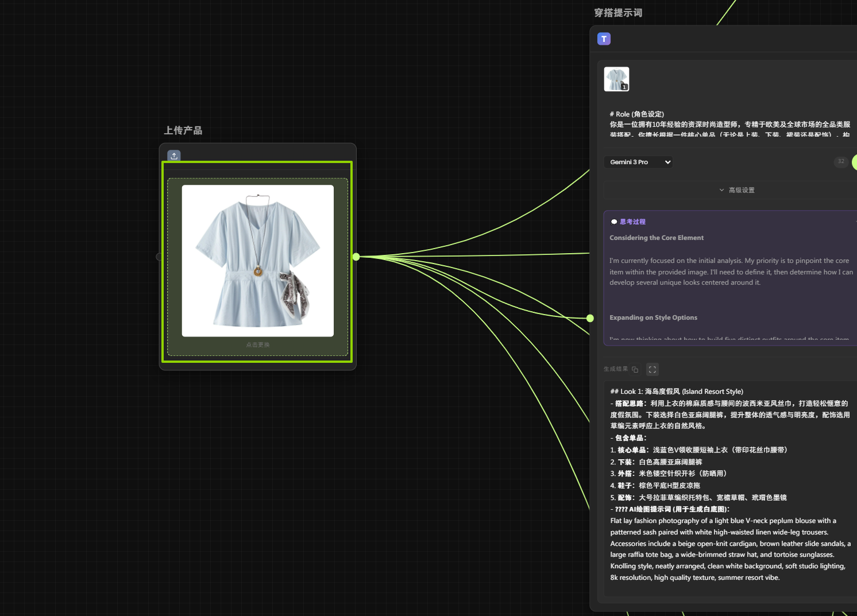Click 点击更换 to replace the product image
The width and height of the screenshot is (857, 616).
click(258, 345)
